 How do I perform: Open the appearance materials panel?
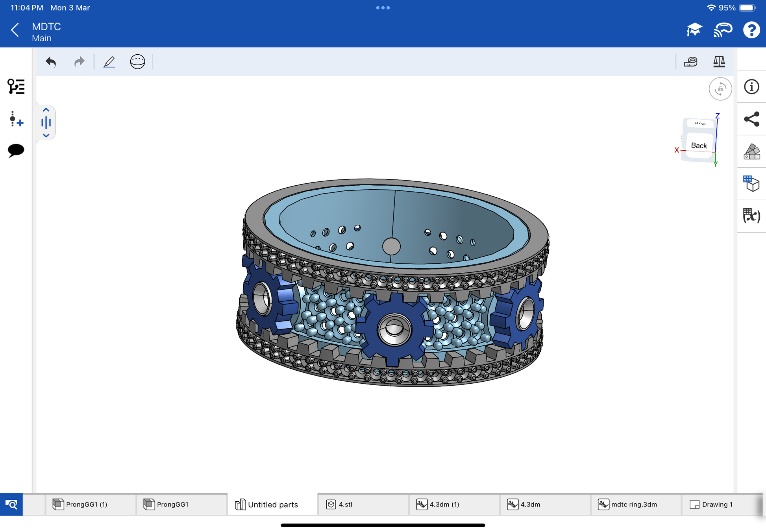(x=751, y=151)
